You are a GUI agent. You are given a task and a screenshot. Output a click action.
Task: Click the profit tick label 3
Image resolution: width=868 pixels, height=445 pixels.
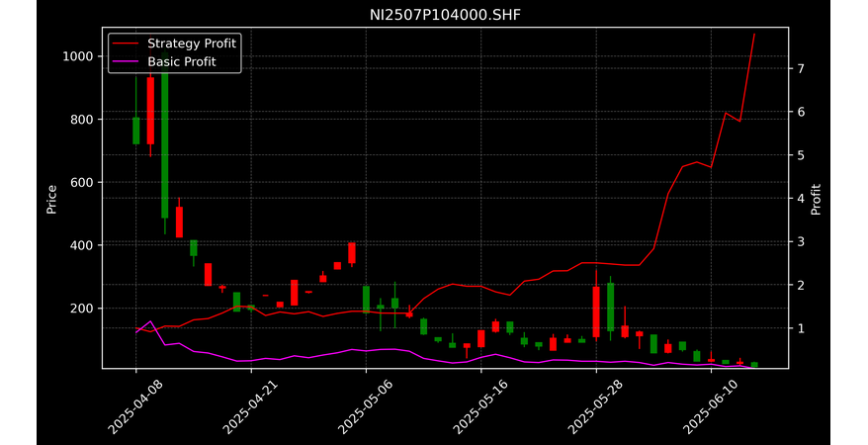pyautogui.click(x=800, y=242)
